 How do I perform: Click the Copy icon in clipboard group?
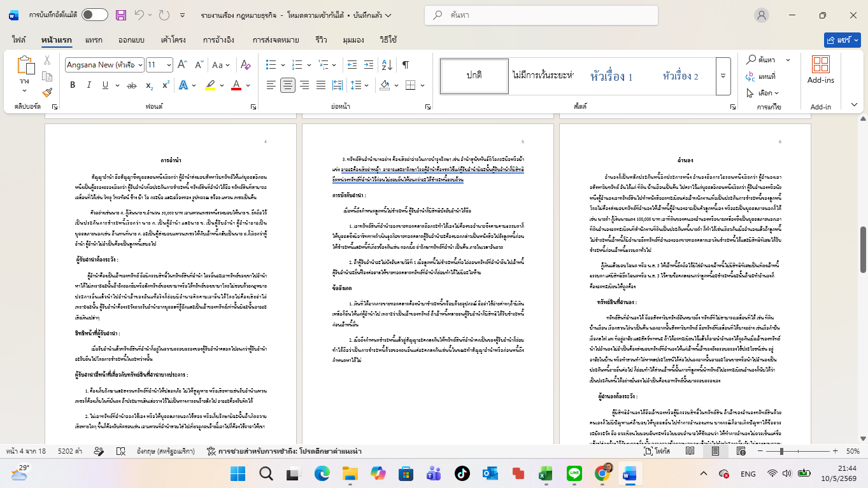[47, 76]
